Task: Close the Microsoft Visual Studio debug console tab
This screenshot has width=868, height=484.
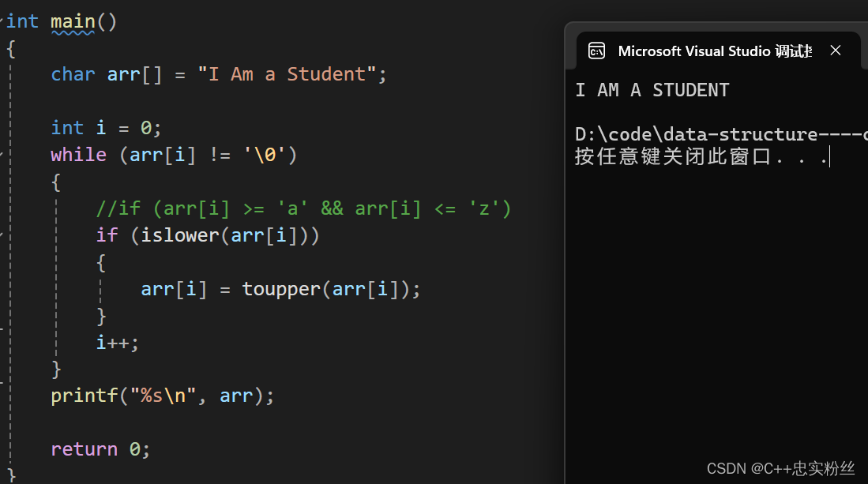Action: click(836, 51)
